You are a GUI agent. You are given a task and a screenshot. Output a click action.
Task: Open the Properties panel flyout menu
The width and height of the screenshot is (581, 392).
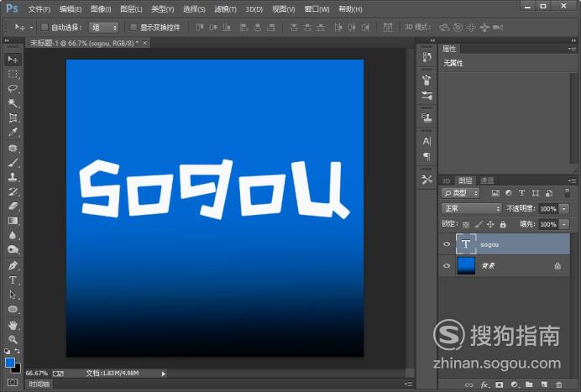tap(572, 49)
